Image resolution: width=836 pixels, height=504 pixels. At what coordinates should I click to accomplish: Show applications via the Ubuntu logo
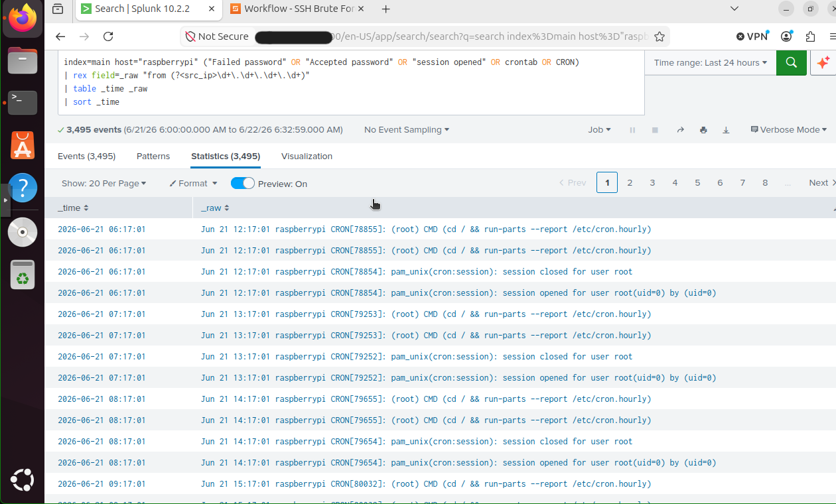23,480
